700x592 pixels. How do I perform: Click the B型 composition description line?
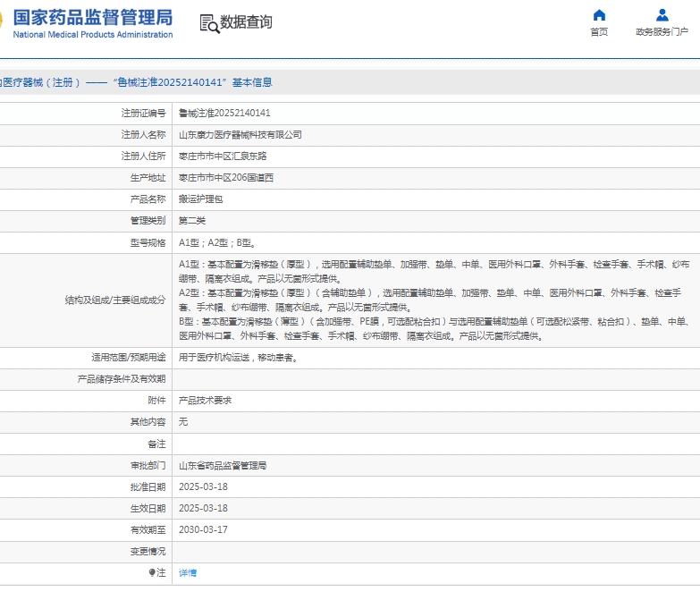click(x=434, y=328)
